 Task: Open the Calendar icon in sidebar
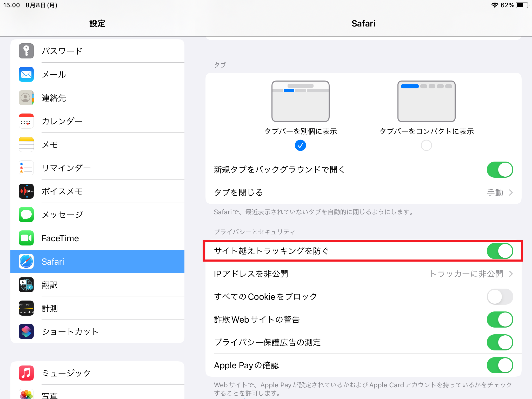tap(26, 121)
